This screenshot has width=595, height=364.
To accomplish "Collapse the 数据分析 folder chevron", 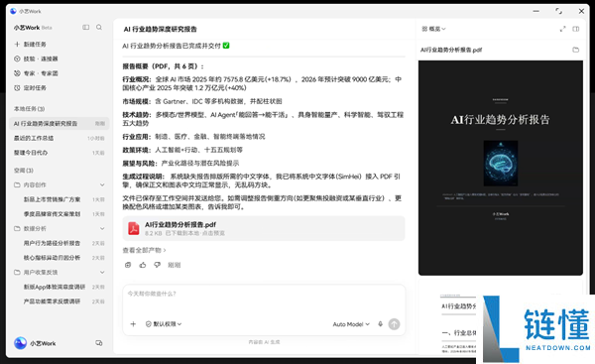I will (102, 228).
